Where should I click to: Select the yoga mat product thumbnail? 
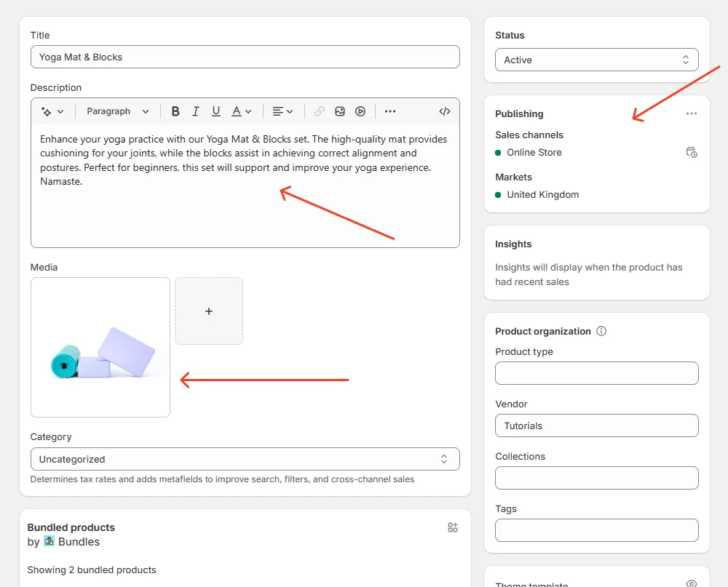pyautogui.click(x=100, y=347)
